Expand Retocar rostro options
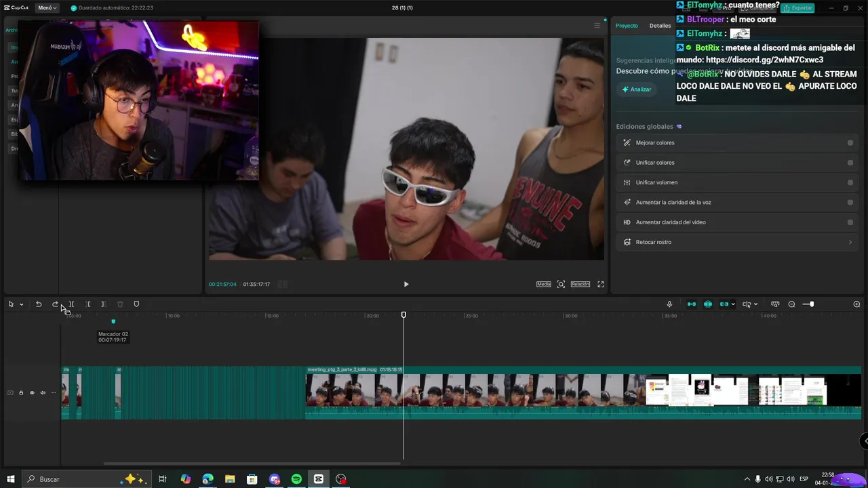The height and width of the screenshot is (488, 868). pyautogui.click(x=850, y=242)
